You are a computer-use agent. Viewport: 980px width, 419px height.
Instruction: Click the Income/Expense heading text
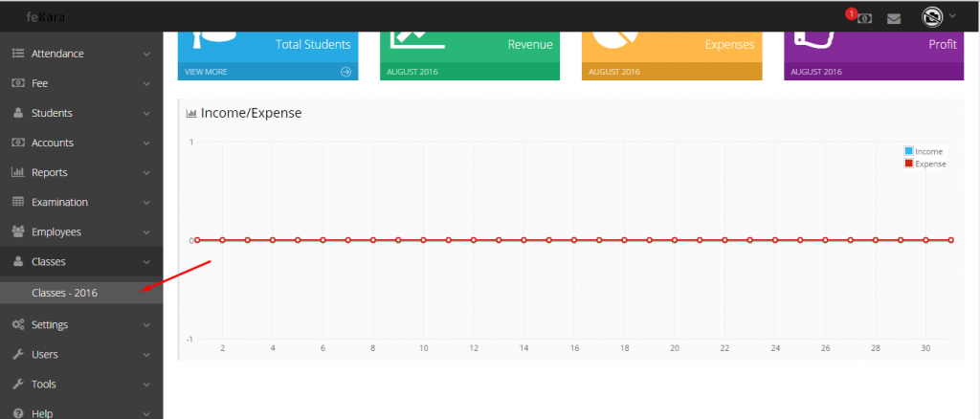point(252,113)
